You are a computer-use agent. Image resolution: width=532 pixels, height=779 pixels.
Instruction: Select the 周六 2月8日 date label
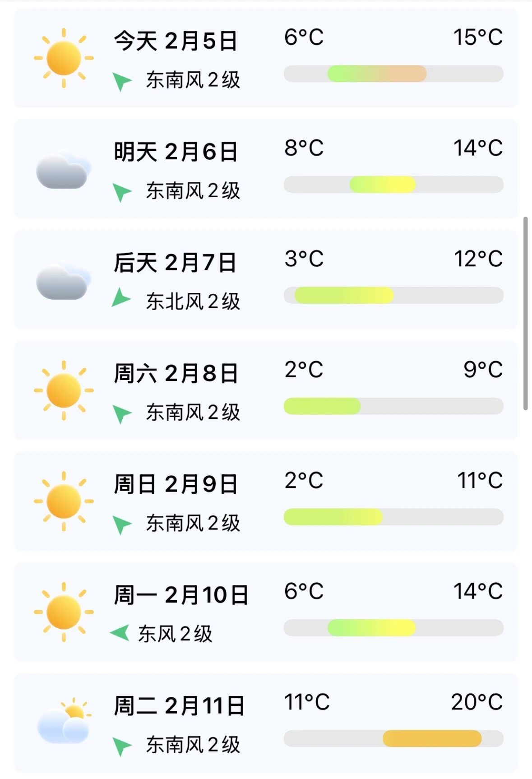(x=176, y=373)
